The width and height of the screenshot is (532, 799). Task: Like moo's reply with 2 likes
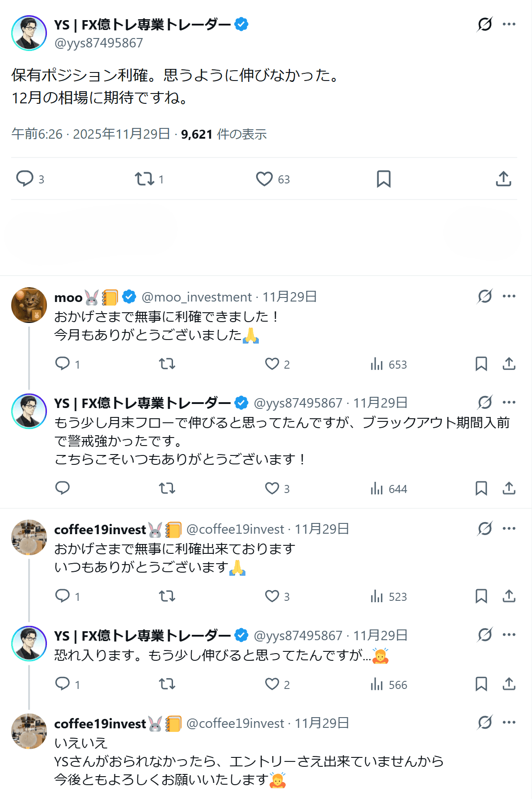pos(272,364)
